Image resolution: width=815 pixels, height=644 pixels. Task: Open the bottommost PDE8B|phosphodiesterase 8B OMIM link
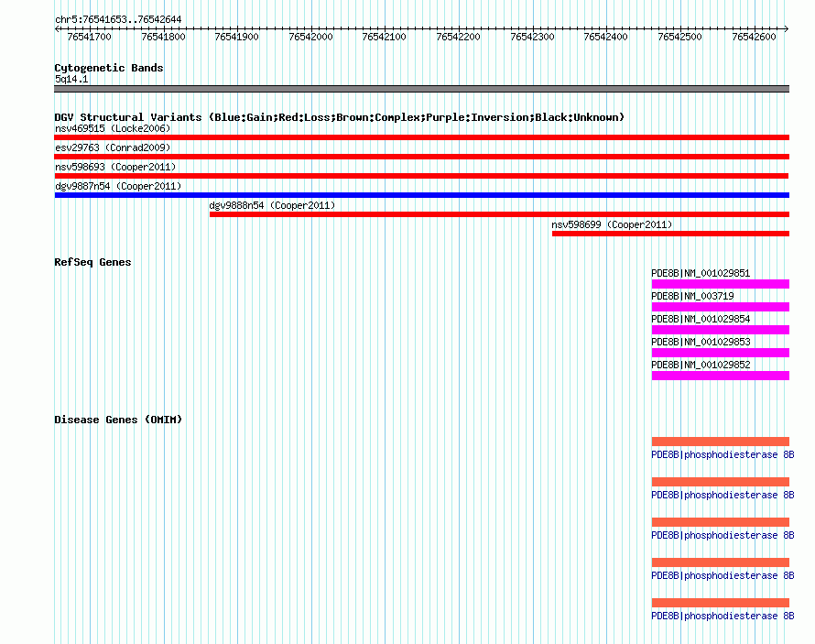click(723, 616)
